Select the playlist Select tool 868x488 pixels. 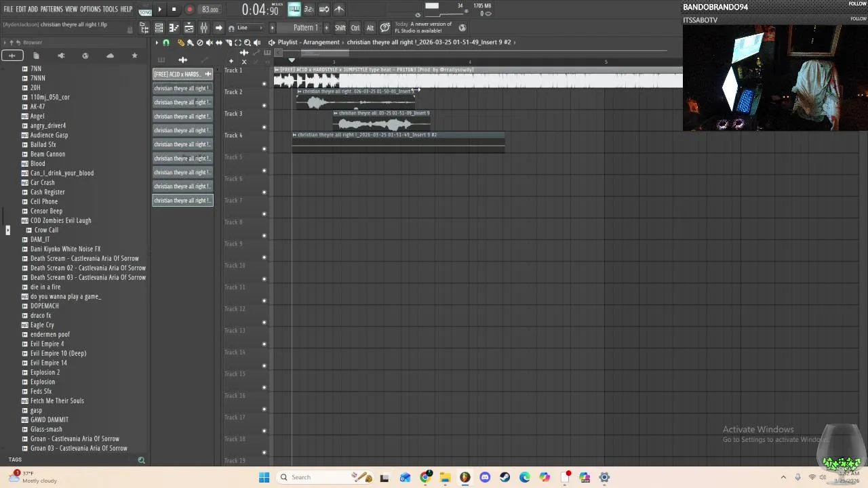238,43
